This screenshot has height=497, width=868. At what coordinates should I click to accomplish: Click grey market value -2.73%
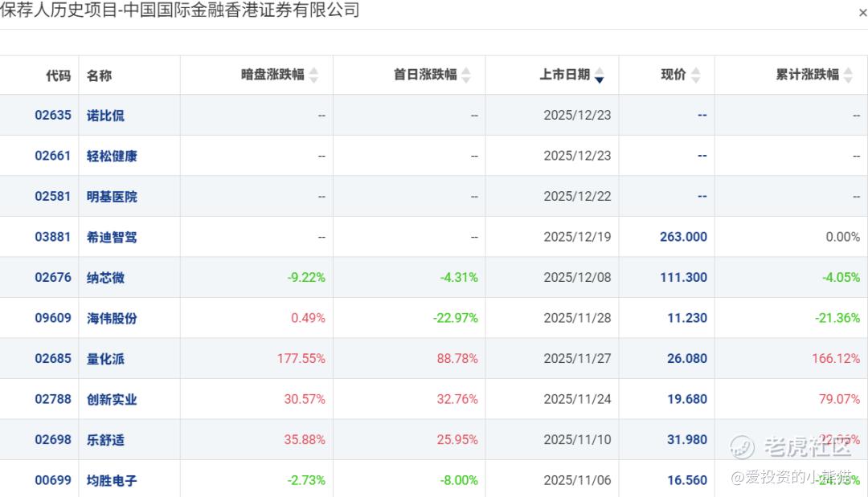click(x=306, y=480)
